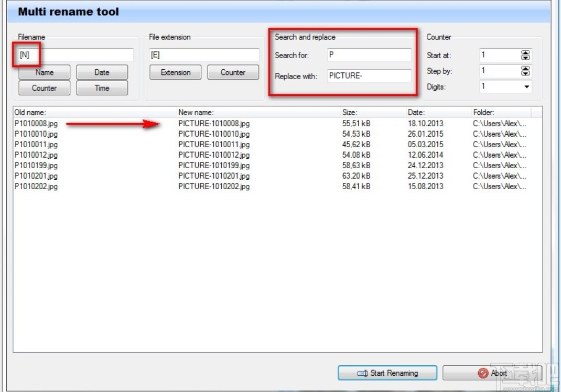561x392 pixels.
Task: Select file P1010202.jpg in list
Action: 36,187
